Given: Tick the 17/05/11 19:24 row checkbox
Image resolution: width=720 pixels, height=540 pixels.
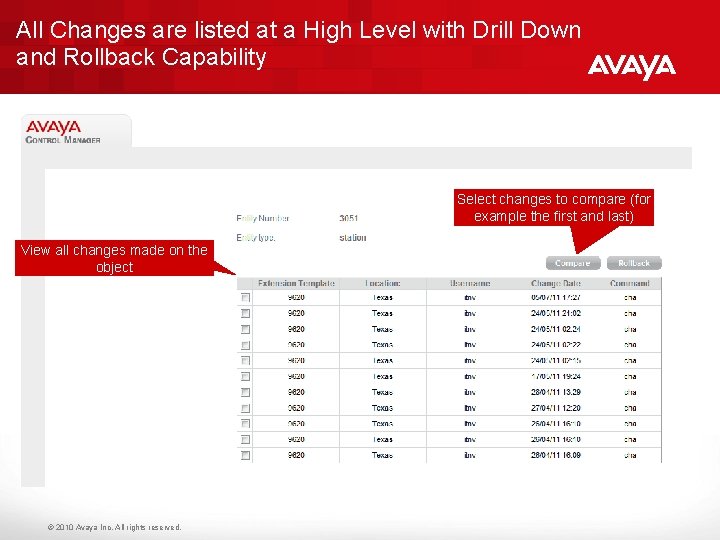Looking at the screenshot, I should (246, 377).
